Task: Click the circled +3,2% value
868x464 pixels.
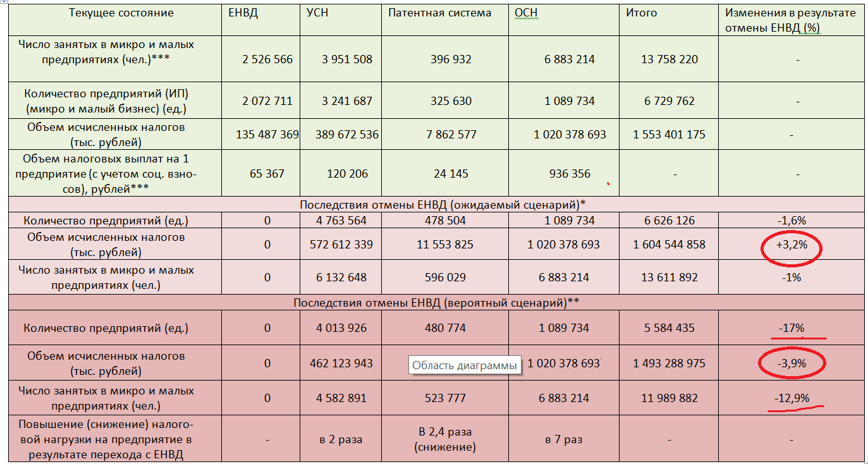Action: coord(790,245)
